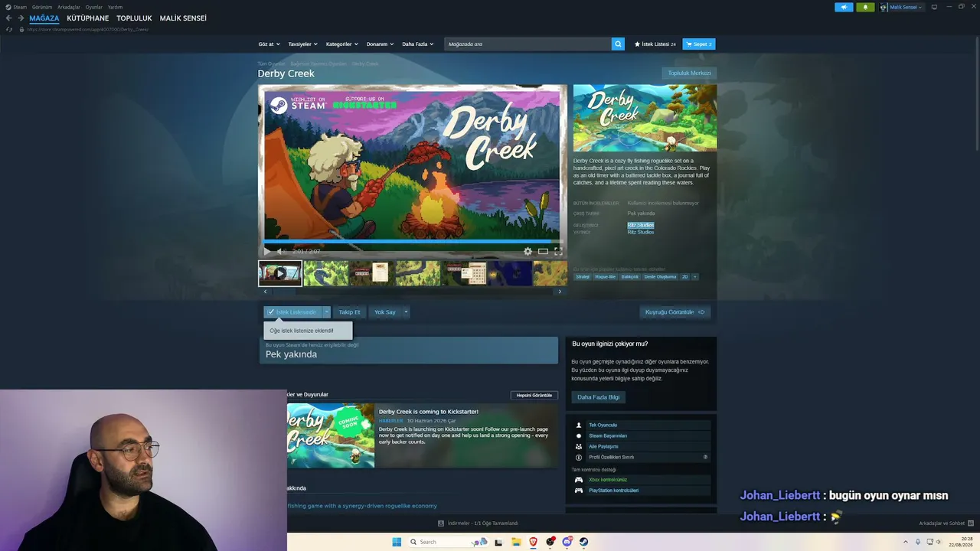Add another tag with the plus button
This screenshot has height=551, width=980.
point(694,276)
